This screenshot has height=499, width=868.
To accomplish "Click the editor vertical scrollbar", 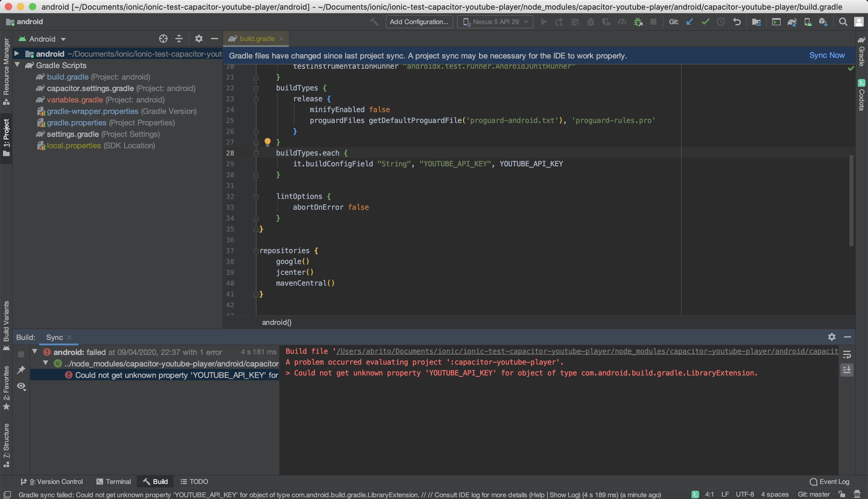I will point(851,200).
